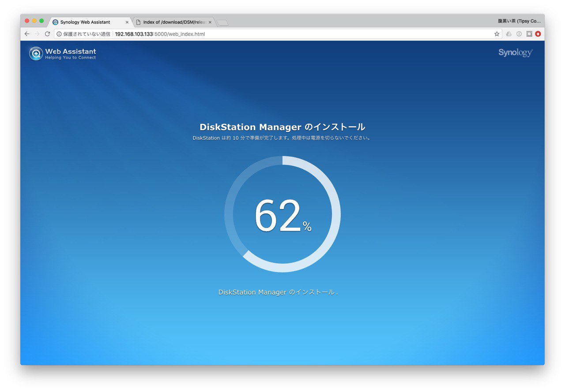Bookmark this page with the star icon
565x392 pixels.
click(497, 34)
